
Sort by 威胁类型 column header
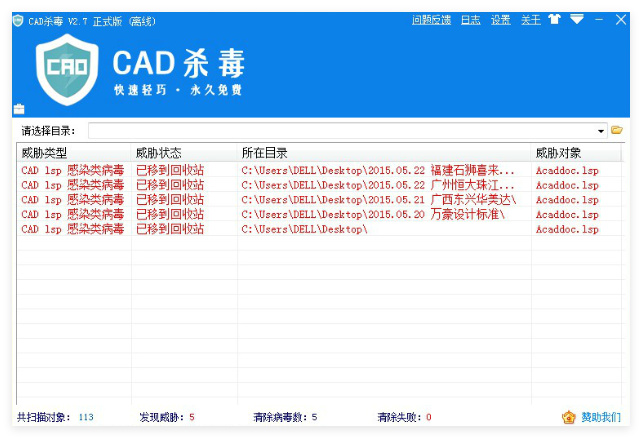point(74,153)
